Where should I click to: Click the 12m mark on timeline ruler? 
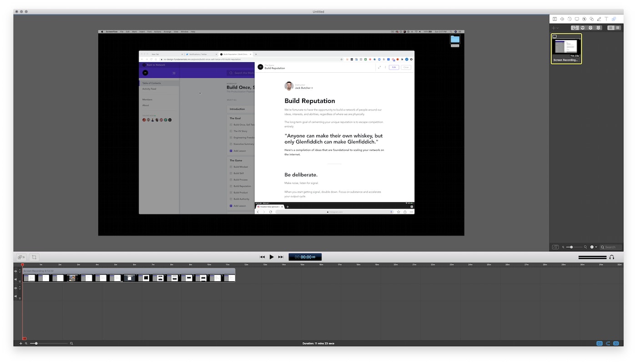coord(246,264)
